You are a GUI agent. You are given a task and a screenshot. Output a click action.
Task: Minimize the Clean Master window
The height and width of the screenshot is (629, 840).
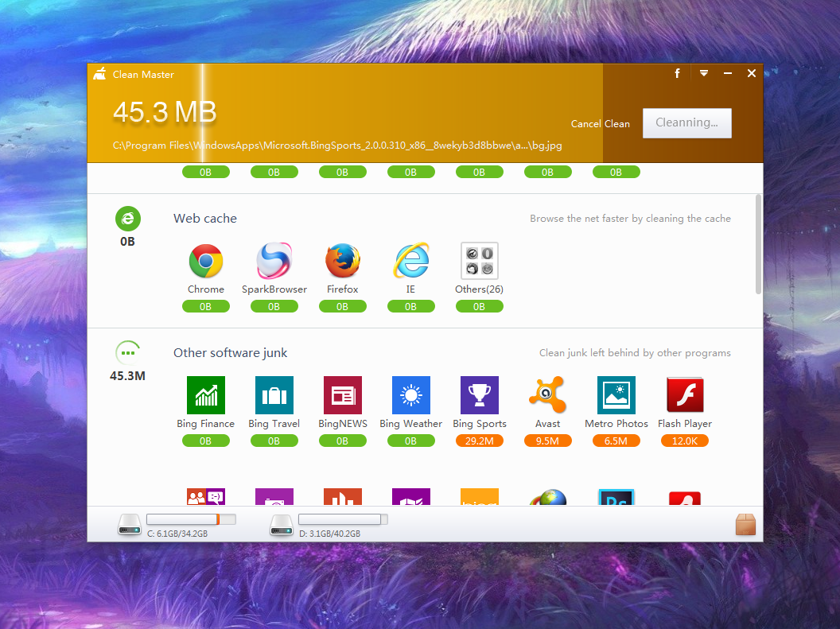click(x=728, y=73)
